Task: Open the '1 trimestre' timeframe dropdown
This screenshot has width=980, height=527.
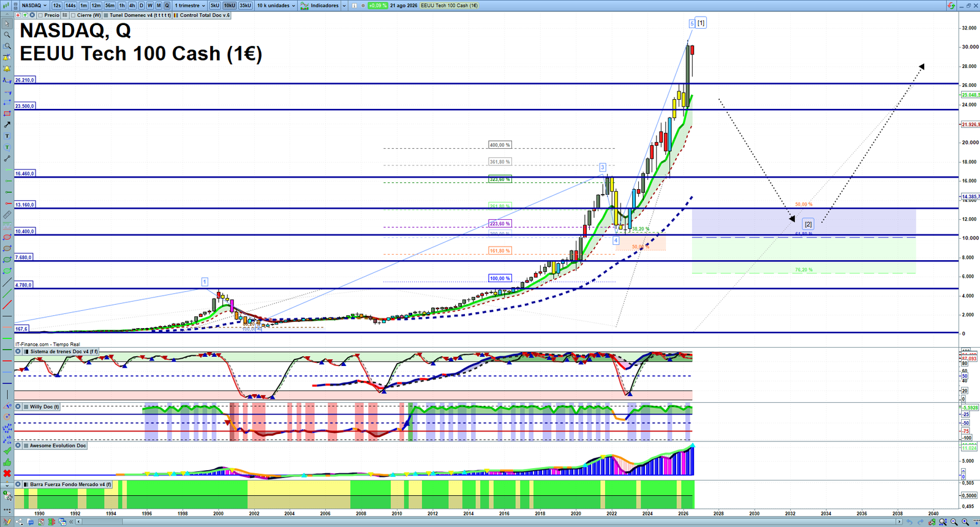Action: (190, 6)
